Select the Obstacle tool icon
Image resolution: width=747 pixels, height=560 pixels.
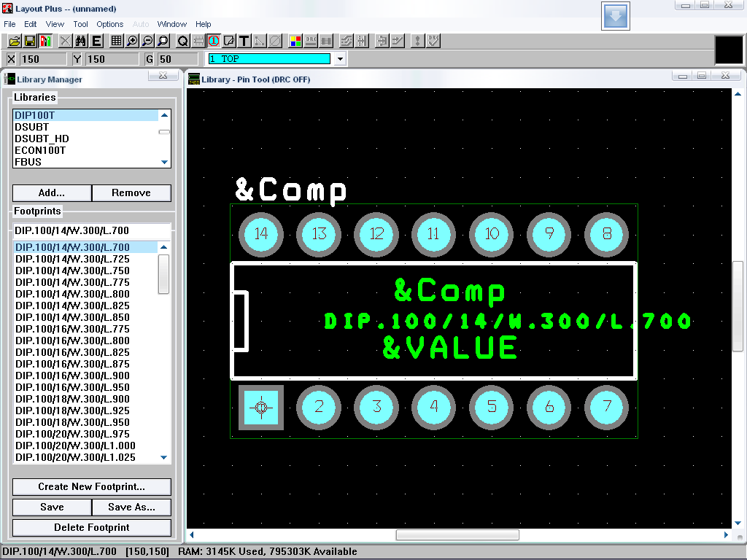[229, 41]
